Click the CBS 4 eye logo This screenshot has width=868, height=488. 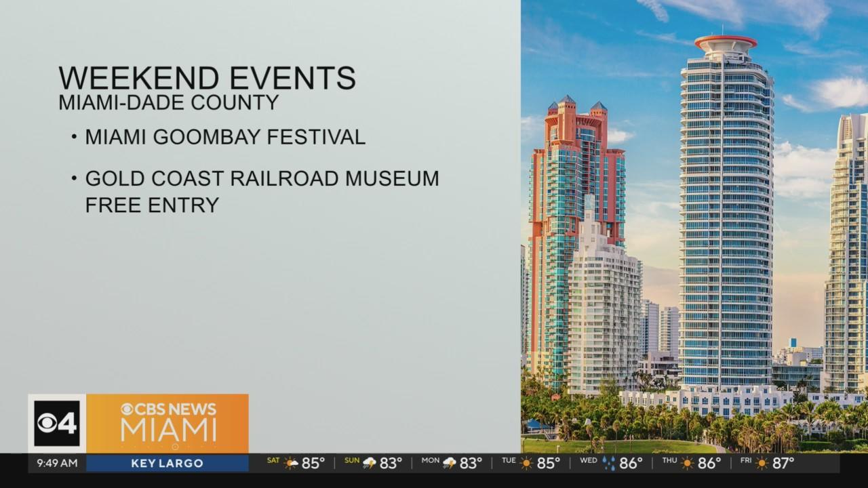click(x=57, y=424)
